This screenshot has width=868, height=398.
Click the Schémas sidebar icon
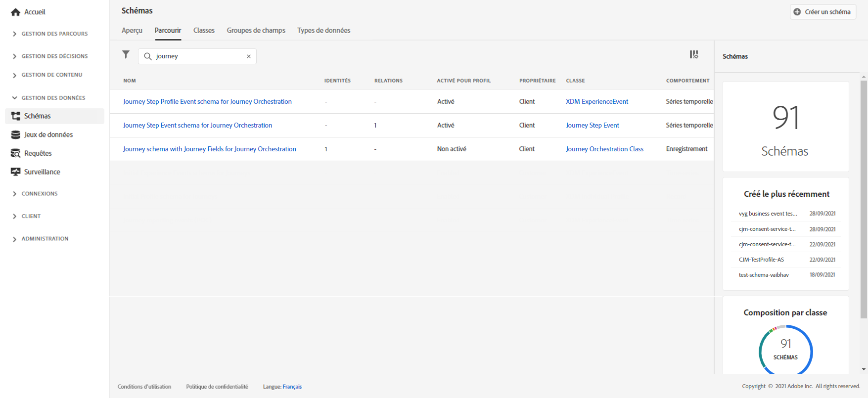[x=15, y=116]
